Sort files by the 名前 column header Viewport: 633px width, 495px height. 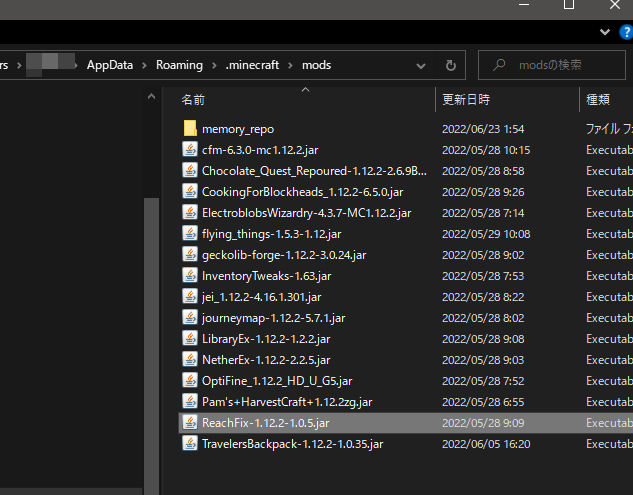pos(193,99)
